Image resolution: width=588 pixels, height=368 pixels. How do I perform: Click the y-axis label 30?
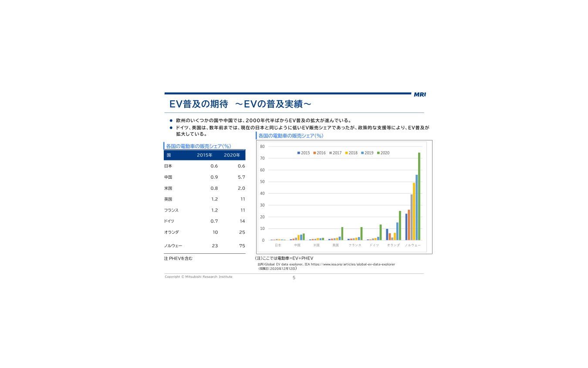(x=262, y=205)
